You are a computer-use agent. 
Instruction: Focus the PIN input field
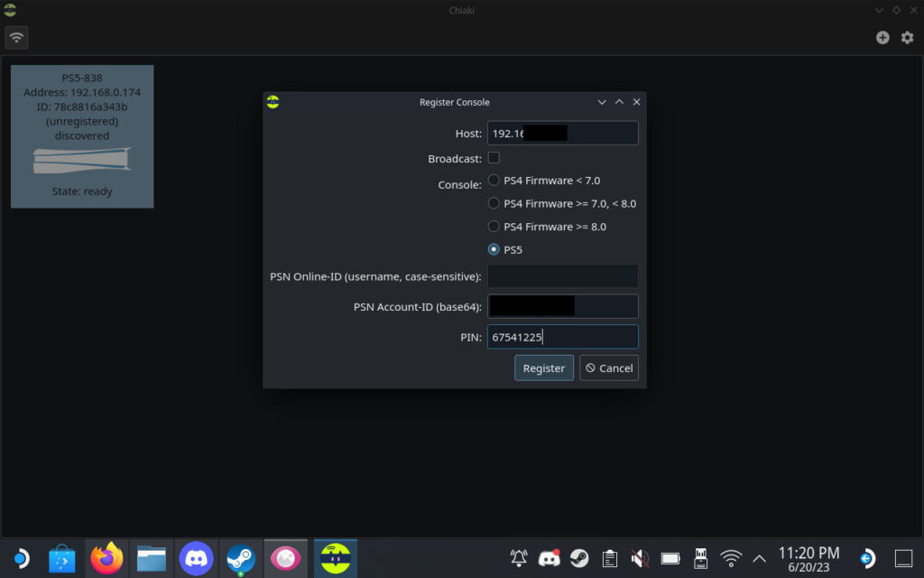(562, 337)
